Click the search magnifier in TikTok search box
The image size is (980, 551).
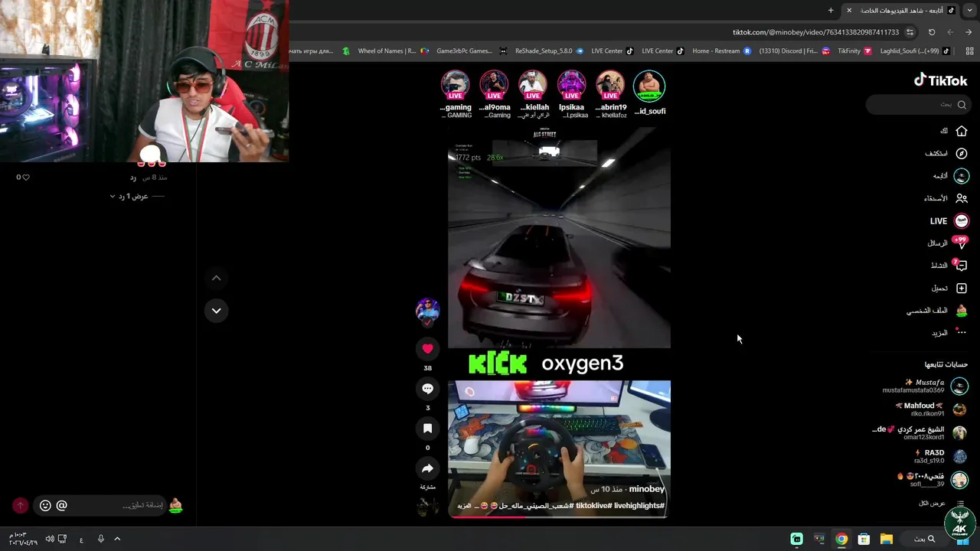point(962,105)
